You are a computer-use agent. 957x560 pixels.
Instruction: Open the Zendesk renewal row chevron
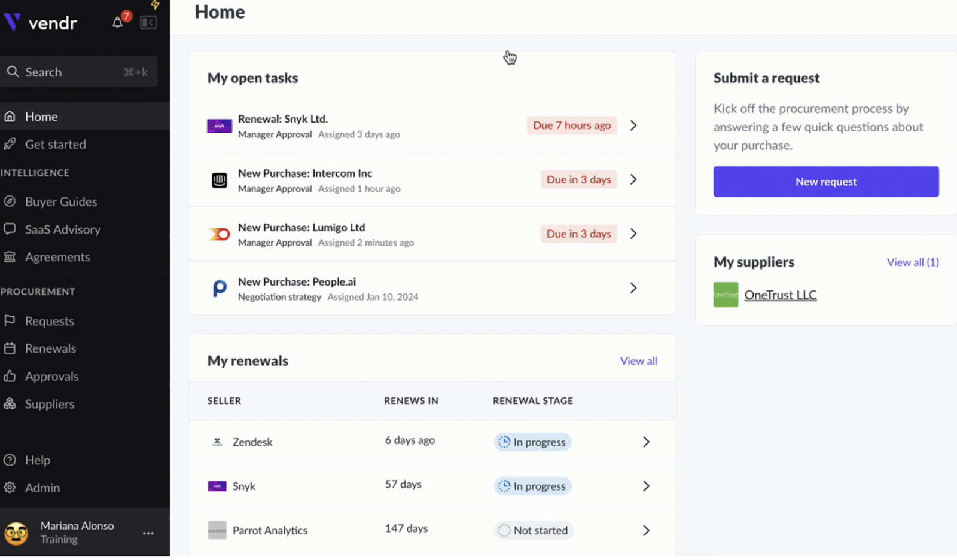646,442
